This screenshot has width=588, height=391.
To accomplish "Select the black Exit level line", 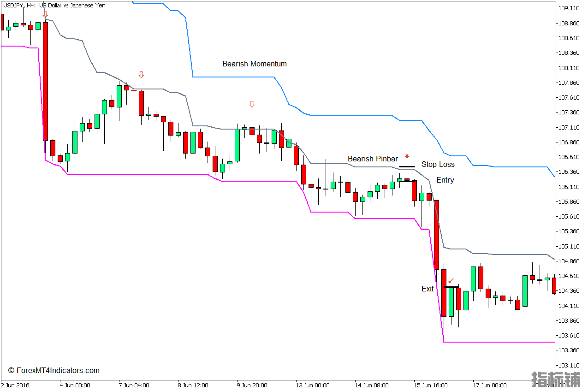I will [451, 287].
